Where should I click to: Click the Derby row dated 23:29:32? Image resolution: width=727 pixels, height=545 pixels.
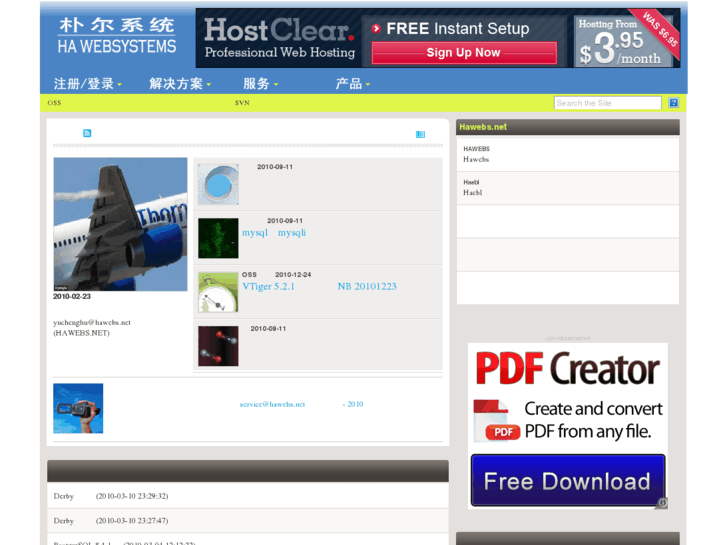point(248,496)
